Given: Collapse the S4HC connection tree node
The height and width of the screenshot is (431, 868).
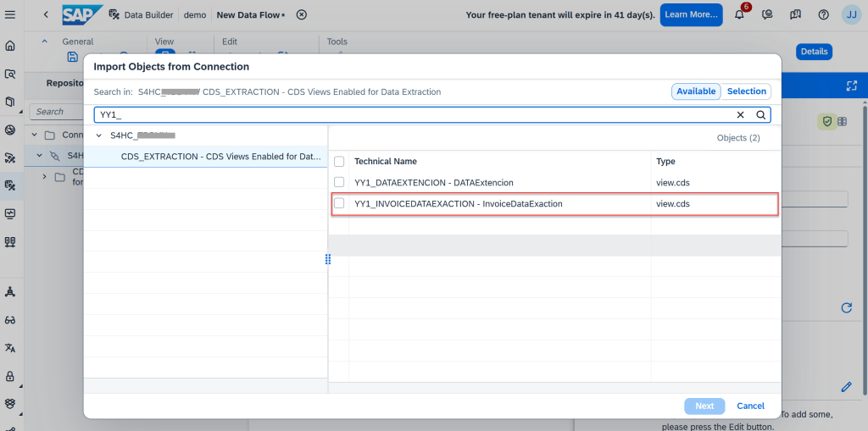Looking at the screenshot, I should [99, 135].
